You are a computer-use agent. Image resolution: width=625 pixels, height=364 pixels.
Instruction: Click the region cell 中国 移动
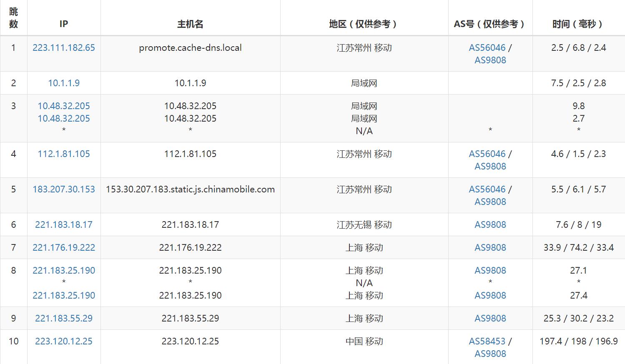pyautogui.click(x=364, y=341)
